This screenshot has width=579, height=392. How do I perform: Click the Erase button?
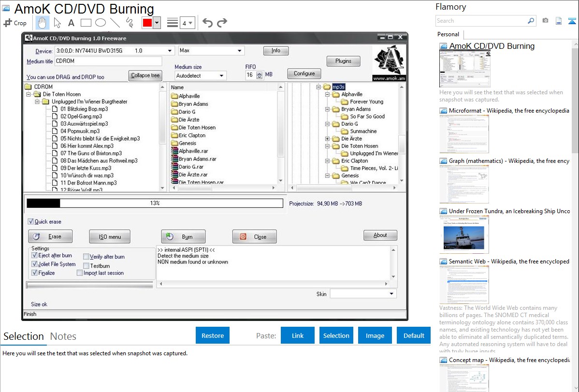(x=50, y=236)
